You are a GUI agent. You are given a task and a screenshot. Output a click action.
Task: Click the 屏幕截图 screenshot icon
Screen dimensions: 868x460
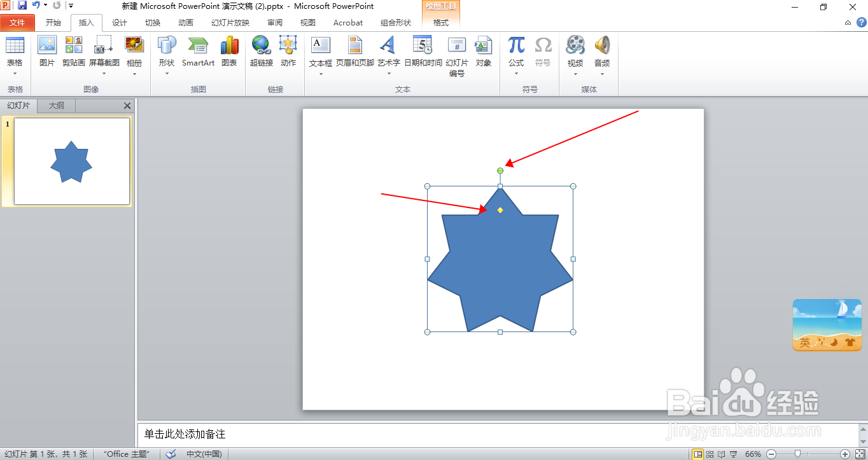[x=104, y=46]
